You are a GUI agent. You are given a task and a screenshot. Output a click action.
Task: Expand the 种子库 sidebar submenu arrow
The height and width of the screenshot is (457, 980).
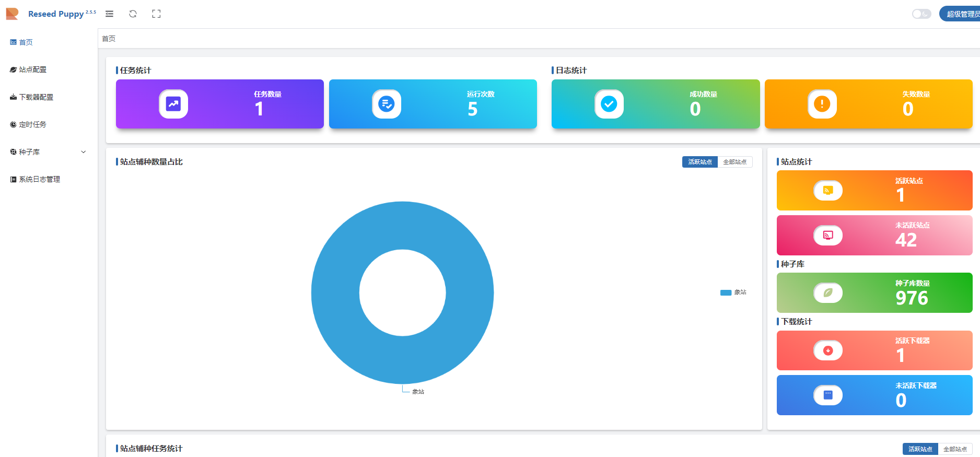pyautogui.click(x=84, y=152)
